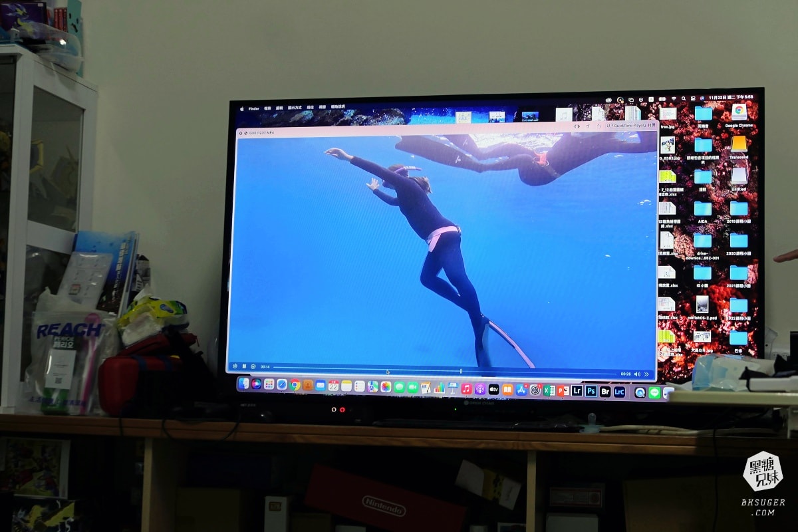Open Apple TV app in Dock
This screenshot has height=532, width=798.
[493, 389]
